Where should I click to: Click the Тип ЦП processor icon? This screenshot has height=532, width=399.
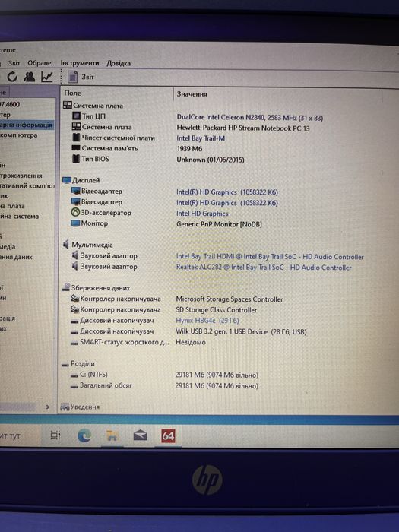click(76, 116)
